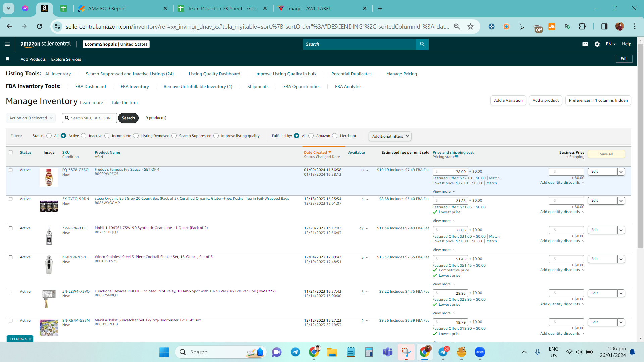Open the Windows Start menu
Image resolution: width=644 pixels, height=362 pixels.
tap(164, 352)
